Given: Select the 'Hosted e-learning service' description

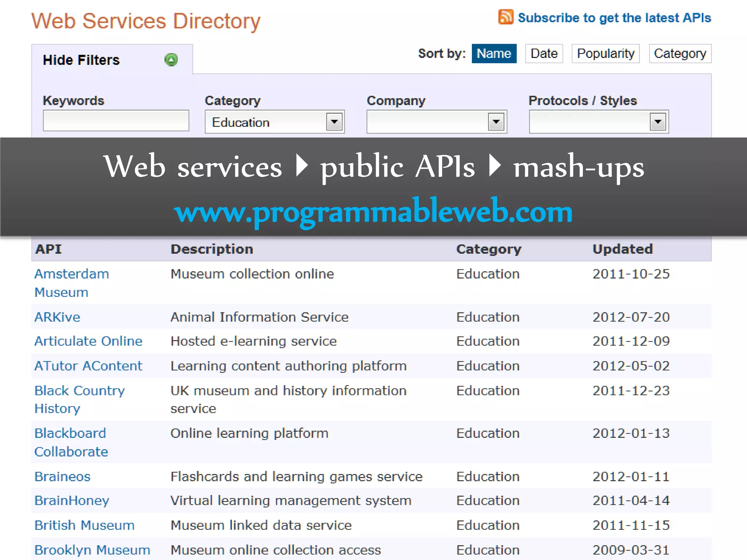Looking at the screenshot, I should 253,341.
